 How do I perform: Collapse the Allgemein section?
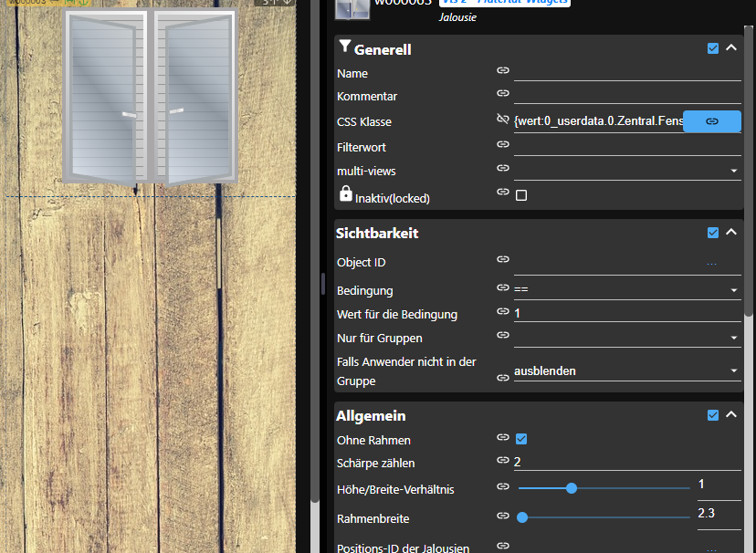731,415
